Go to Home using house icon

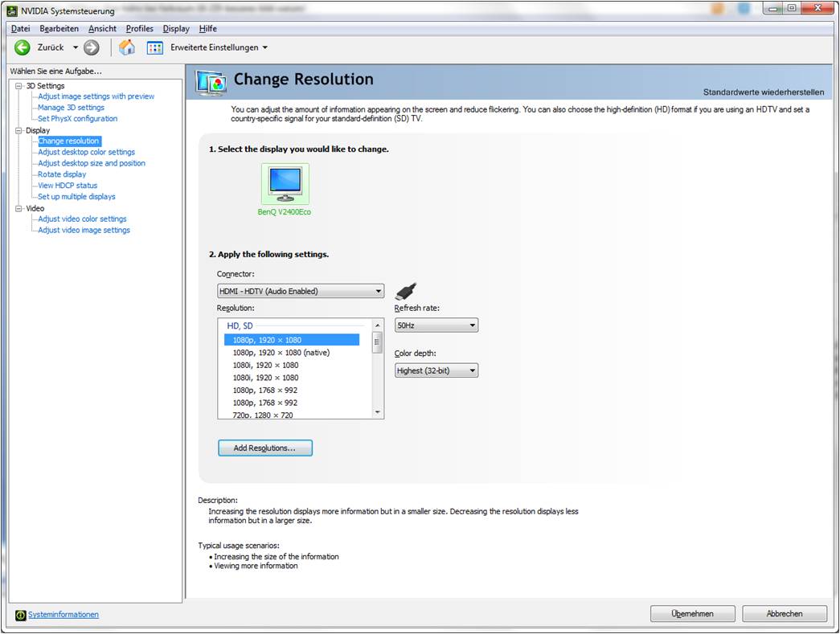(127, 47)
